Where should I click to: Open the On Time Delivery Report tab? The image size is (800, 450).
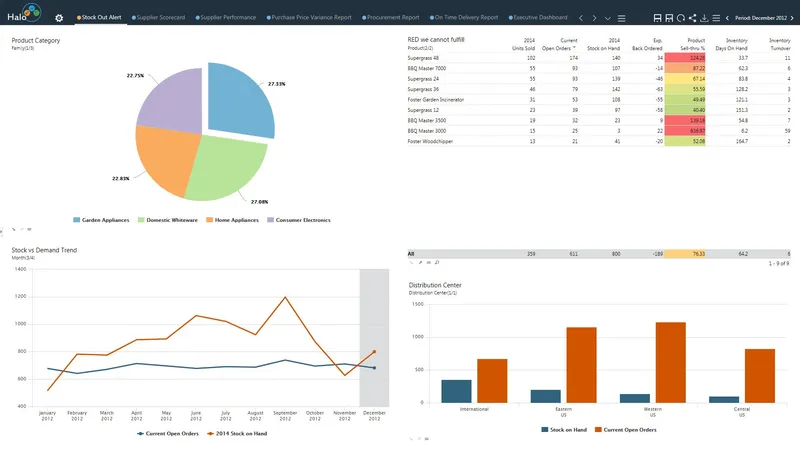coord(464,17)
